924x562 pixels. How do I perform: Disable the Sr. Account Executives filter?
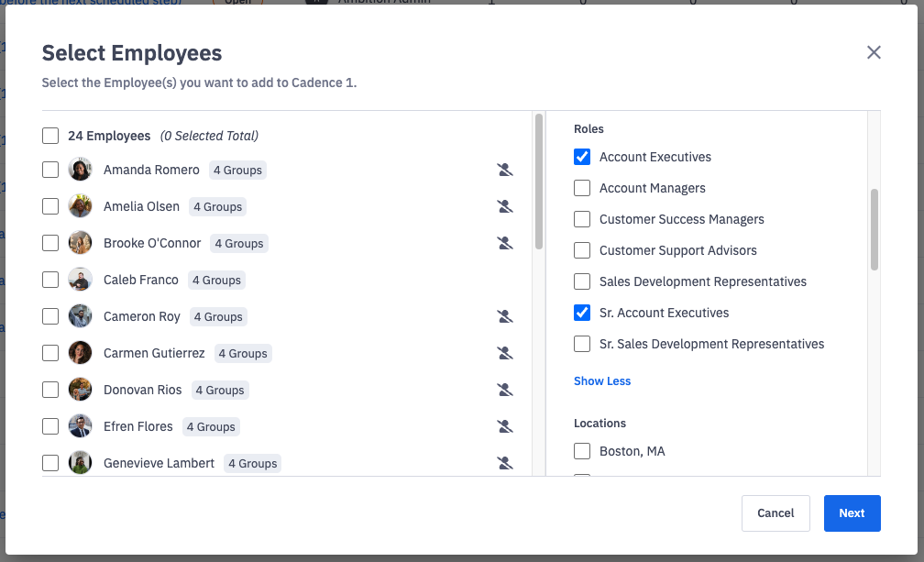click(582, 313)
